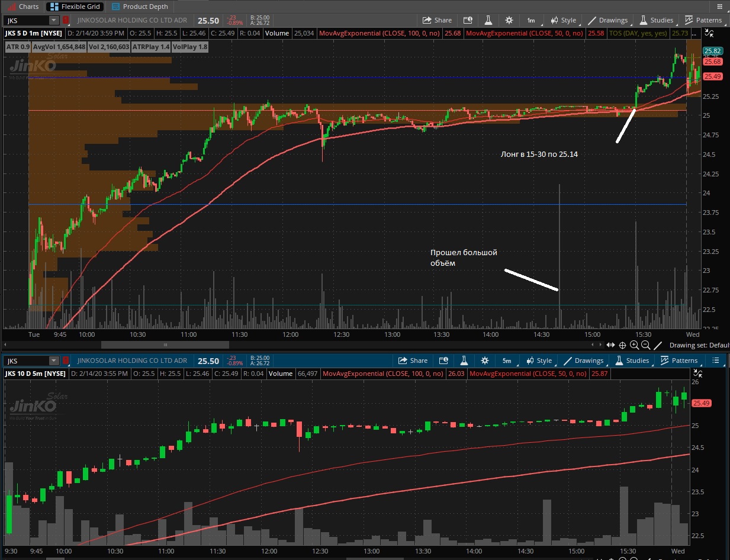This screenshot has width=730, height=560.
Task: Click the upper chart horizontal scrollbar thumb
Action: (166, 345)
